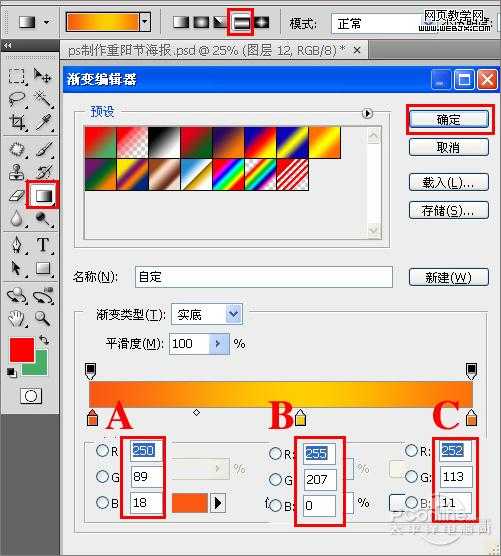Click the 载入(L)... button
This screenshot has width=501, height=556.
[x=449, y=183]
